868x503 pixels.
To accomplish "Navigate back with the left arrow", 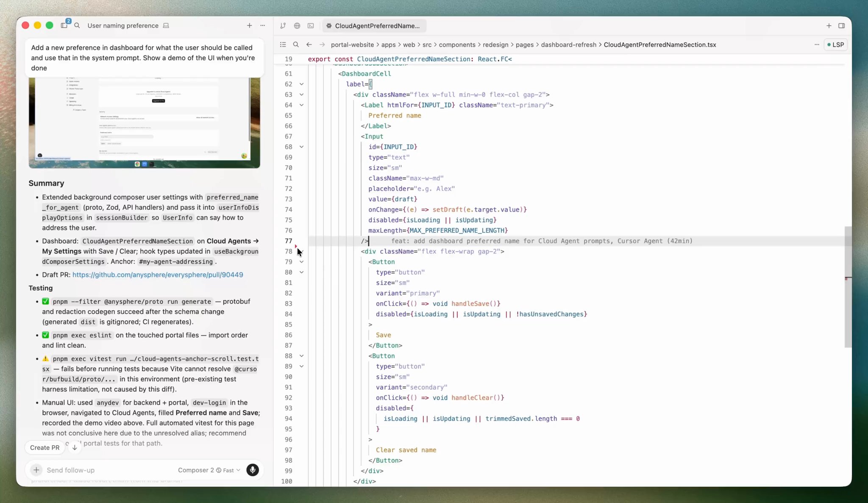I will (309, 45).
